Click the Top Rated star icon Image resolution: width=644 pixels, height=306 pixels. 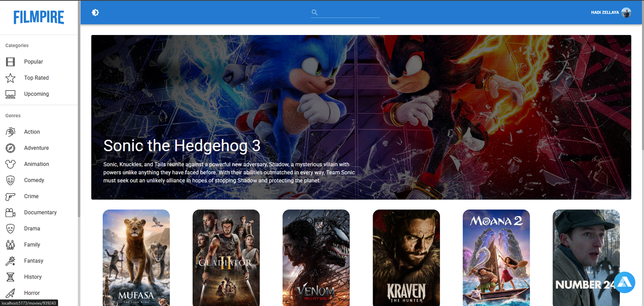pos(10,78)
